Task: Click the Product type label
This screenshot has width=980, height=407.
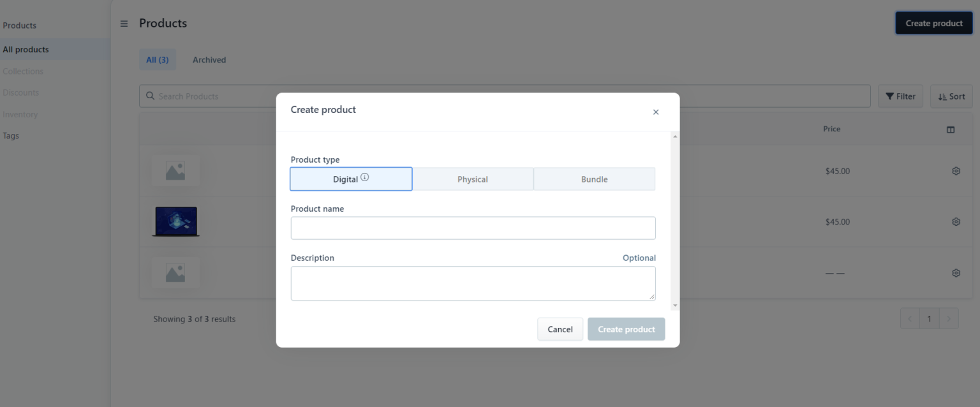Action: point(315,160)
